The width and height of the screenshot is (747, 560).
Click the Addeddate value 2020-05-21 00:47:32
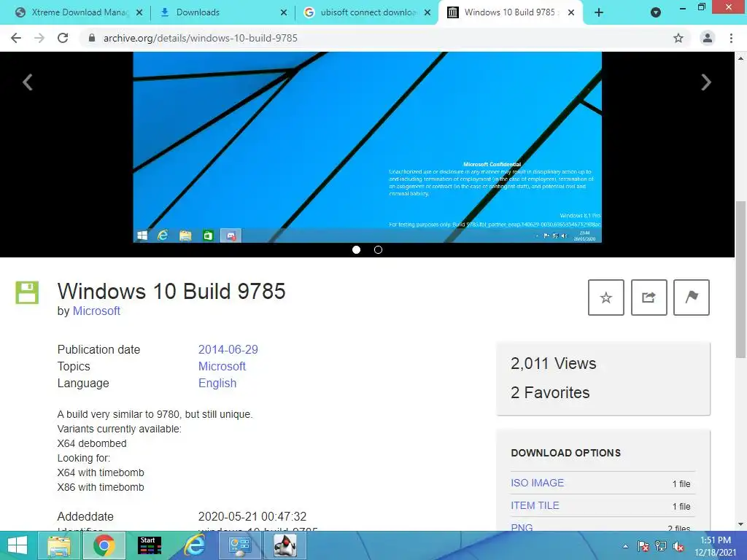pyautogui.click(x=252, y=517)
